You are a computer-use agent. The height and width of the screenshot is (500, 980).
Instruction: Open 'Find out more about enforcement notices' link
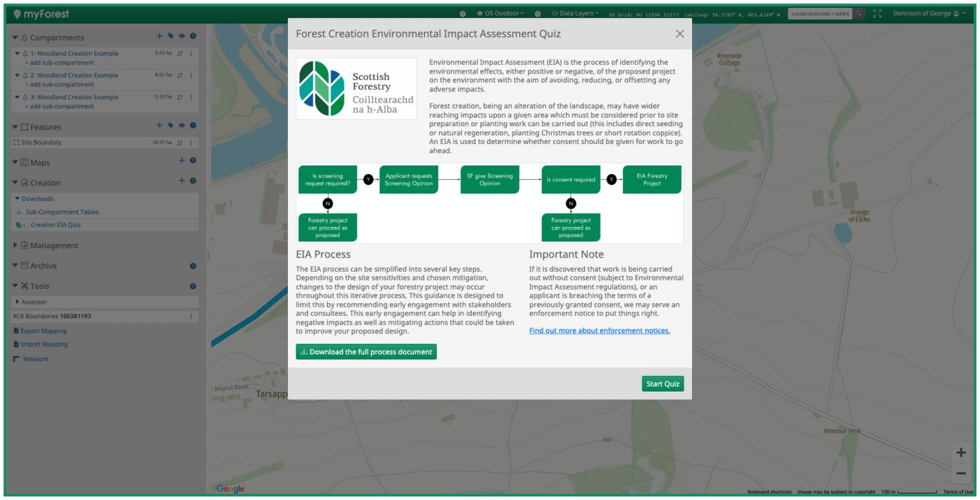point(599,330)
